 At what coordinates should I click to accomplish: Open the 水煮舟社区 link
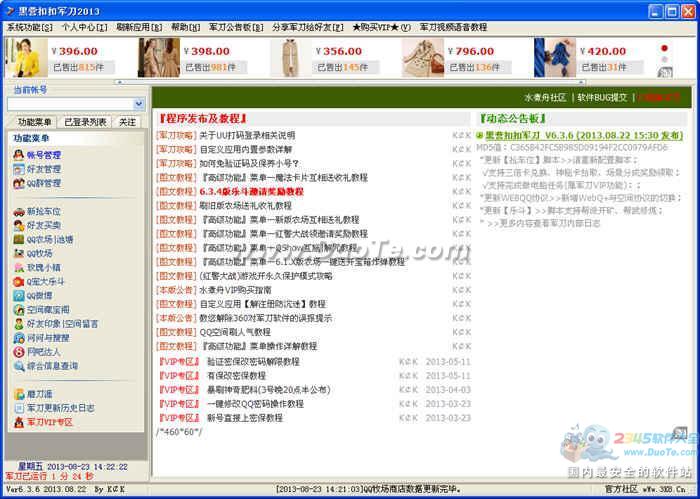click(x=545, y=98)
